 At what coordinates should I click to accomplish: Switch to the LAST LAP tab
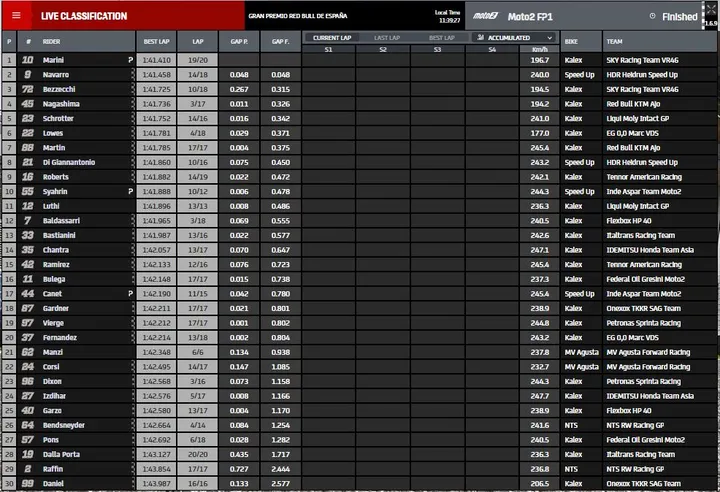tap(387, 38)
